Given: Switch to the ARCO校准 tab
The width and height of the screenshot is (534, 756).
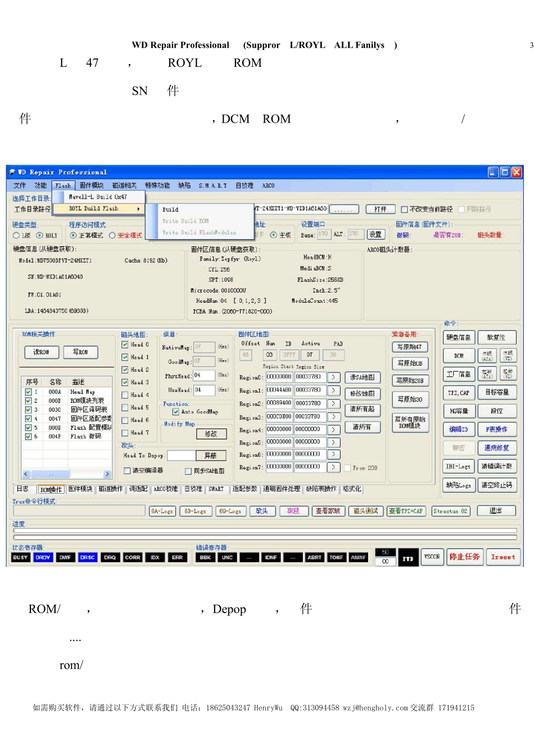Looking at the screenshot, I should pyautogui.click(x=166, y=489).
